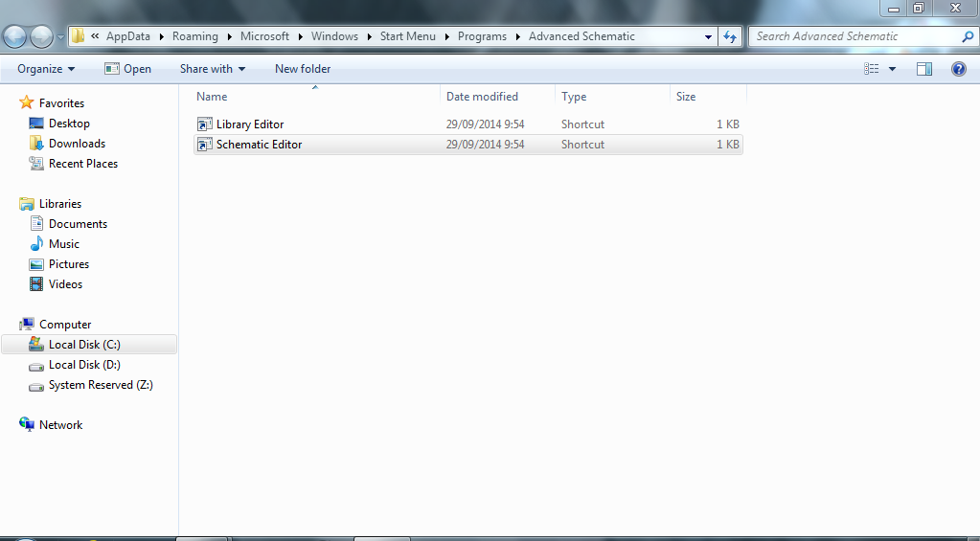This screenshot has height=541, width=980.
Task: Click the folder icon in address bar
Action: click(x=78, y=36)
